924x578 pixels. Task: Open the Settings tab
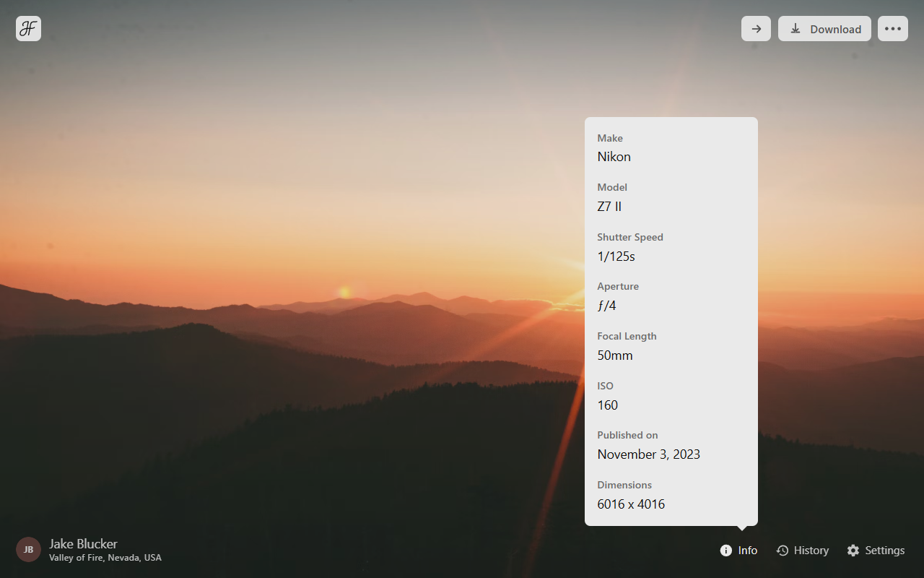pyautogui.click(x=876, y=551)
